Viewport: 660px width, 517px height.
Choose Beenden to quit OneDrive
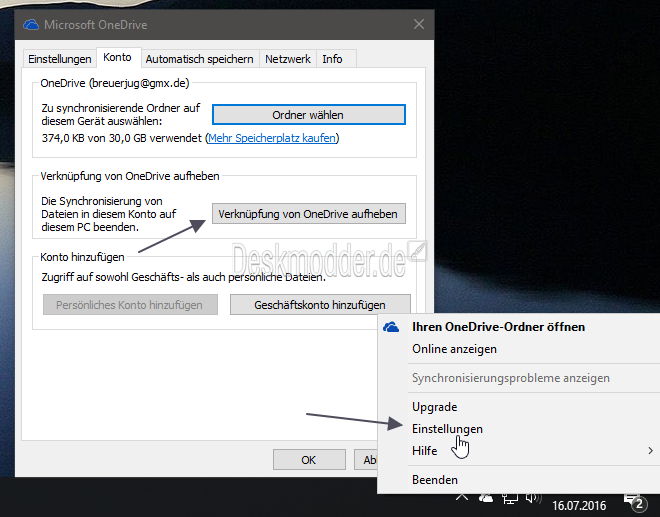pos(435,480)
